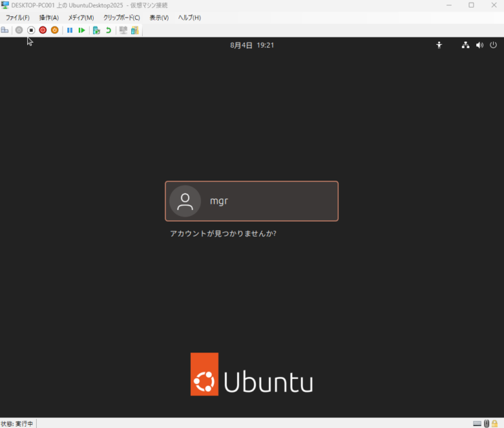The image size is (504, 428).
Task: Open the 表示(V) menu
Action: 159,18
